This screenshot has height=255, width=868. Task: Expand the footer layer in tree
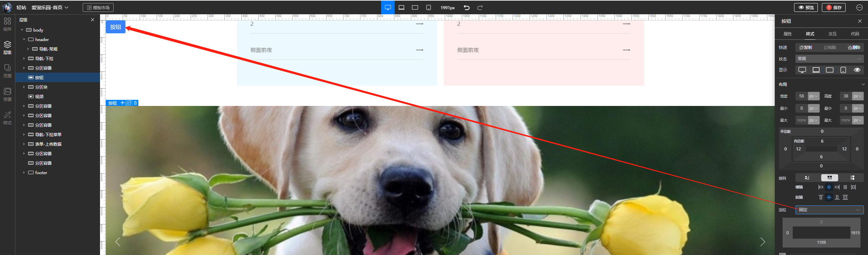pyautogui.click(x=24, y=172)
